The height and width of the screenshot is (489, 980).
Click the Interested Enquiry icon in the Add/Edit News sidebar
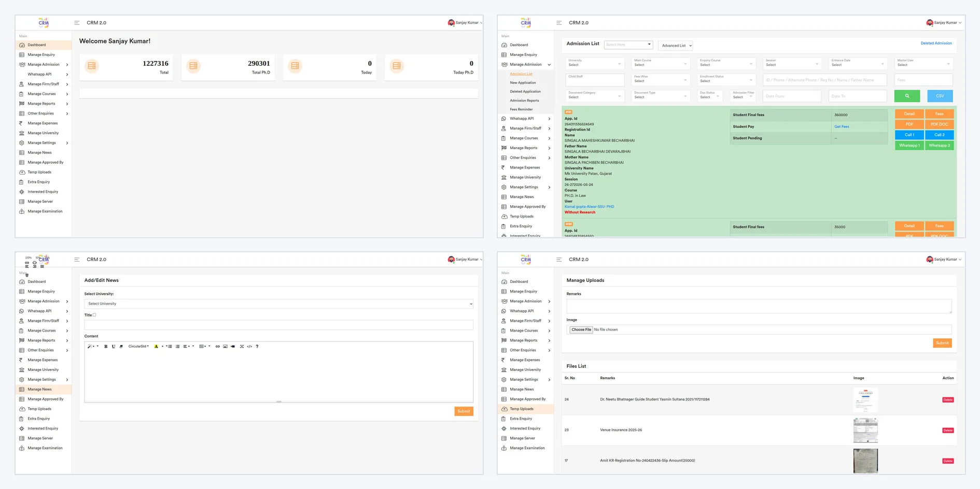pos(22,428)
